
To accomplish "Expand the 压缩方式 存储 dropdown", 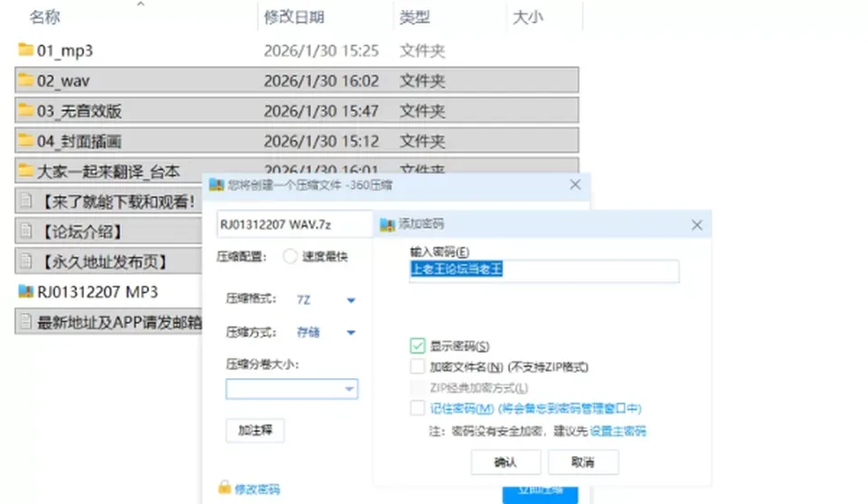I will point(326,332).
